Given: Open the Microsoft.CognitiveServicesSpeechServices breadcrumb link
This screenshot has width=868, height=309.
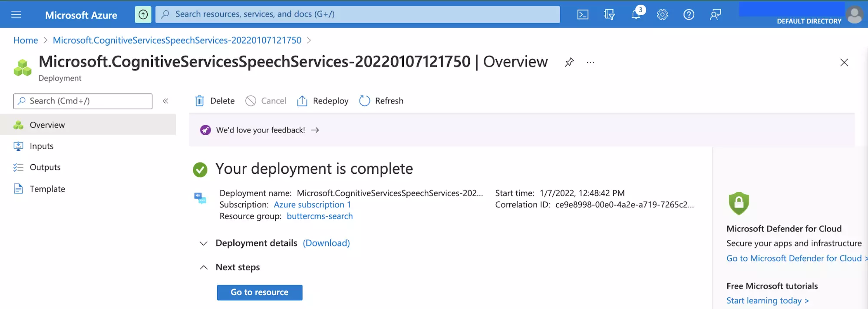Looking at the screenshot, I should click(x=177, y=40).
